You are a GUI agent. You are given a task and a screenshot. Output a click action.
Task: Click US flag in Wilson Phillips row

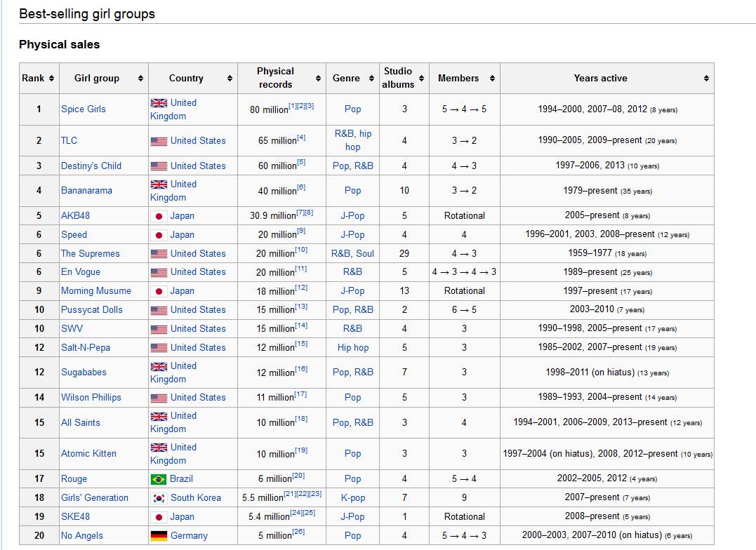(159, 398)
